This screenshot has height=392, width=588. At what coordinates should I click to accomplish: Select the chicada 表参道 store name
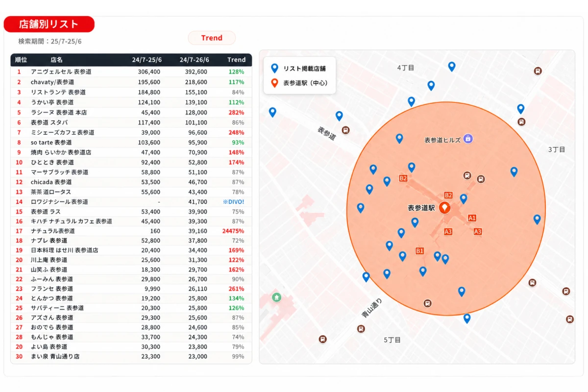(52, 182)
